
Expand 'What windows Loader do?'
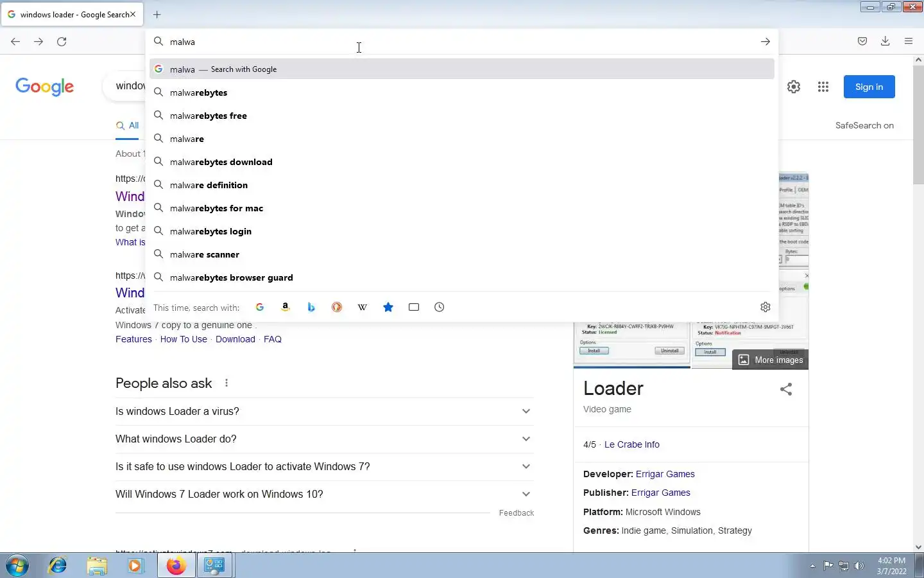pyautogui.click(x=325, y=439)
